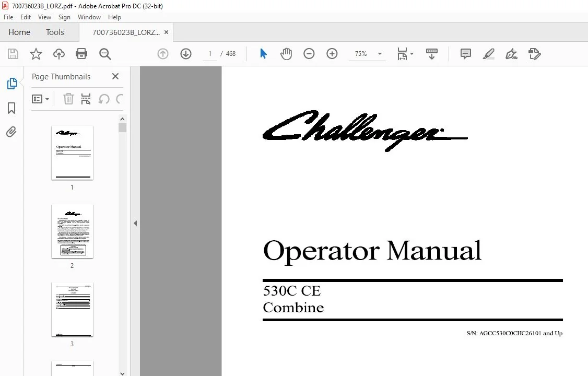Open thumbnail options dropdown
588x376 pixels.
click(41, 99)
